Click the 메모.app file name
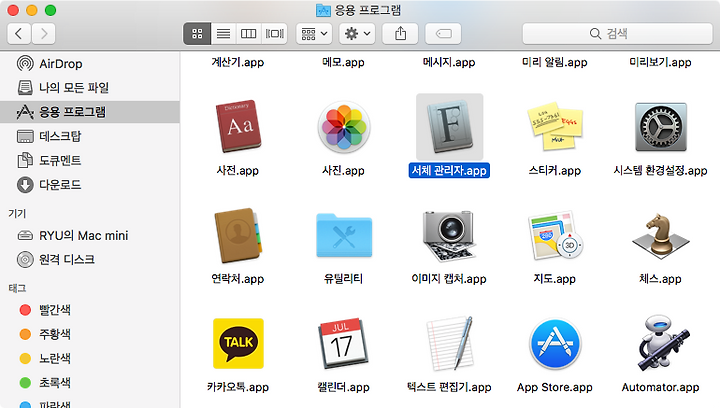 [x=343, y=62]
